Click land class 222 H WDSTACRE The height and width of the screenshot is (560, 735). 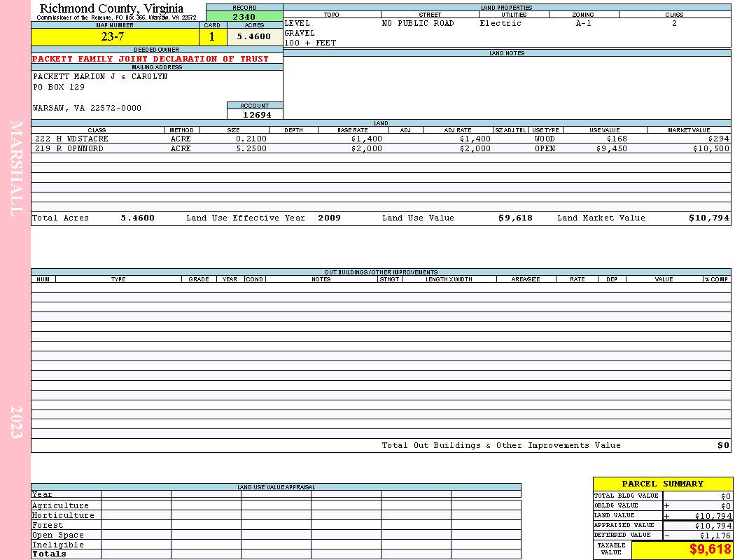pyautogui.click(x=71, y=139)
